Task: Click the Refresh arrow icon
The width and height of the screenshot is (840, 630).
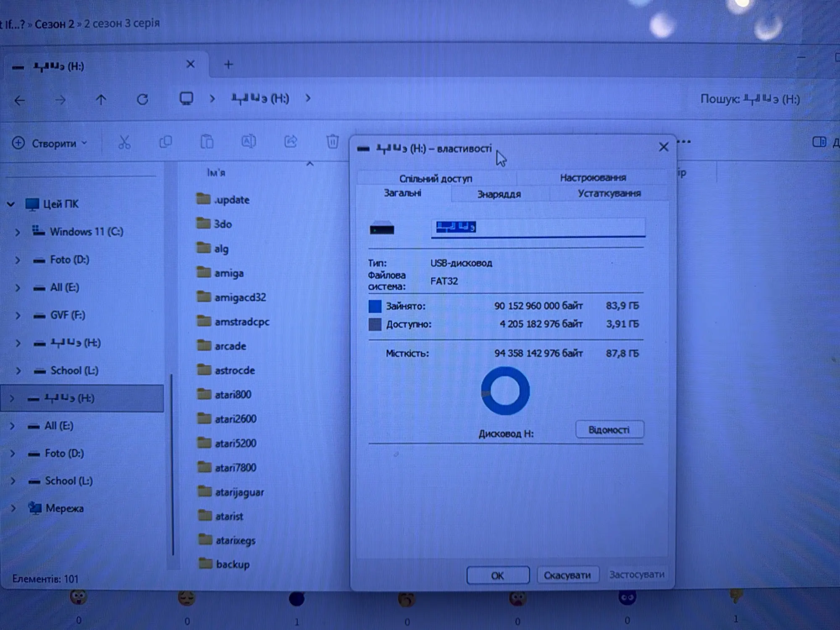Action: tap(142, 100)
